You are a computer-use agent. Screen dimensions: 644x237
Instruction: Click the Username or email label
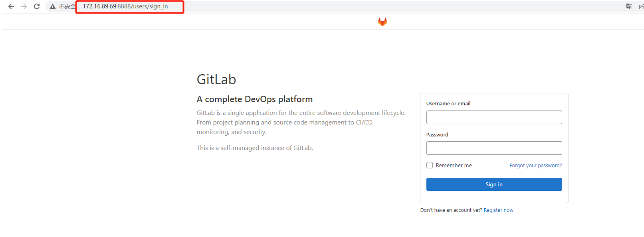click(x=448, y=103)
